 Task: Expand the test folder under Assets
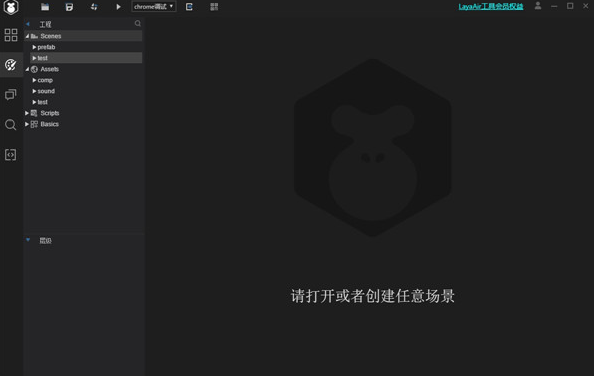pos(34,102)
